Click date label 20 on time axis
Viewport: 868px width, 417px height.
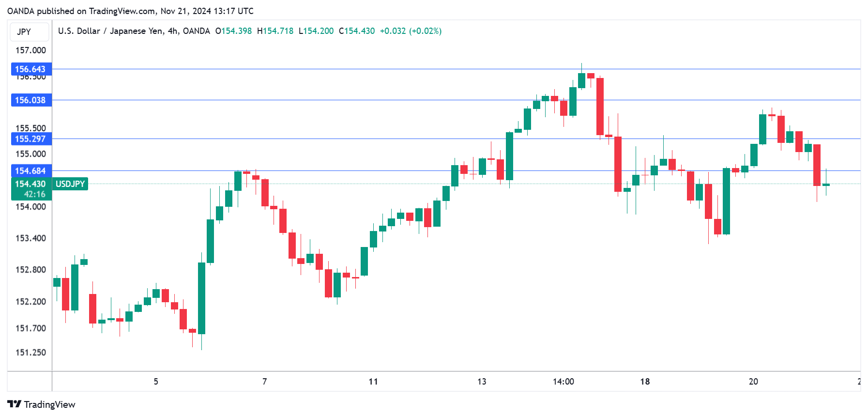pyautogui.click(x=753, y=382)
